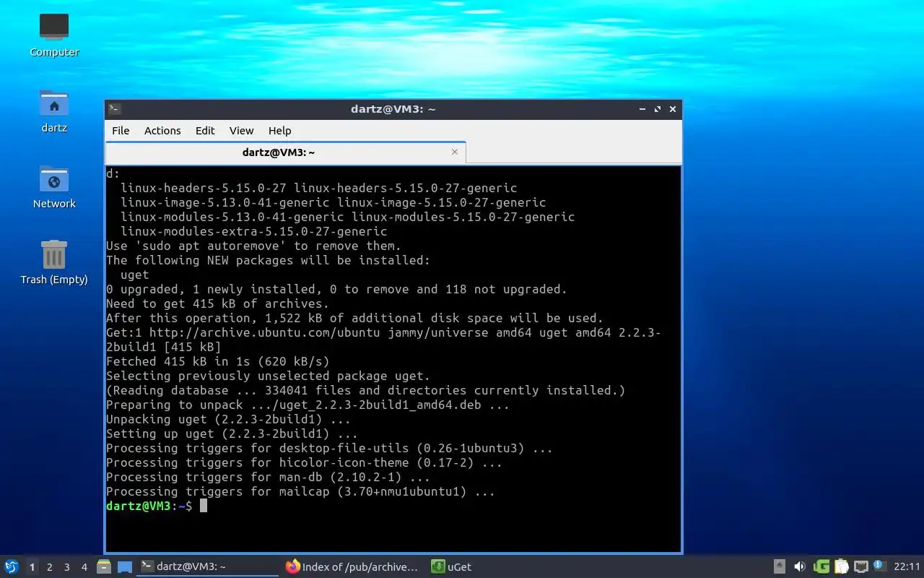
Task: Open the View menu
Action: pyautogui.click(x=241, y=130)
